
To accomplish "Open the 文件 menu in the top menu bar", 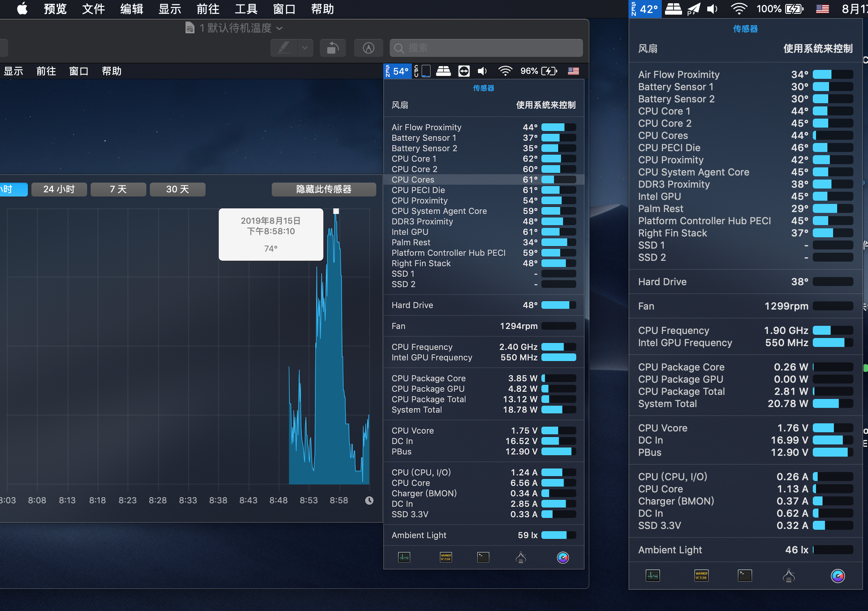I will point(93,9).
